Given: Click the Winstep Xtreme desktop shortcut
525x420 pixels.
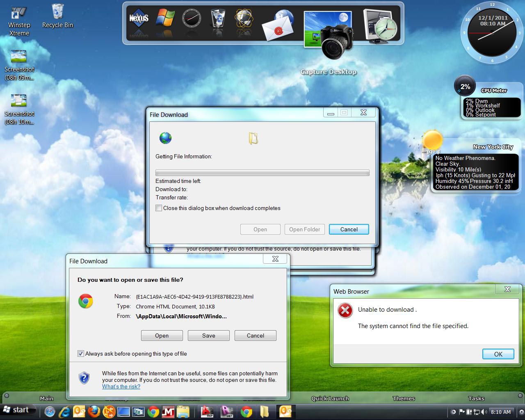Looking at the screenshot, I should tap(19, 21).
